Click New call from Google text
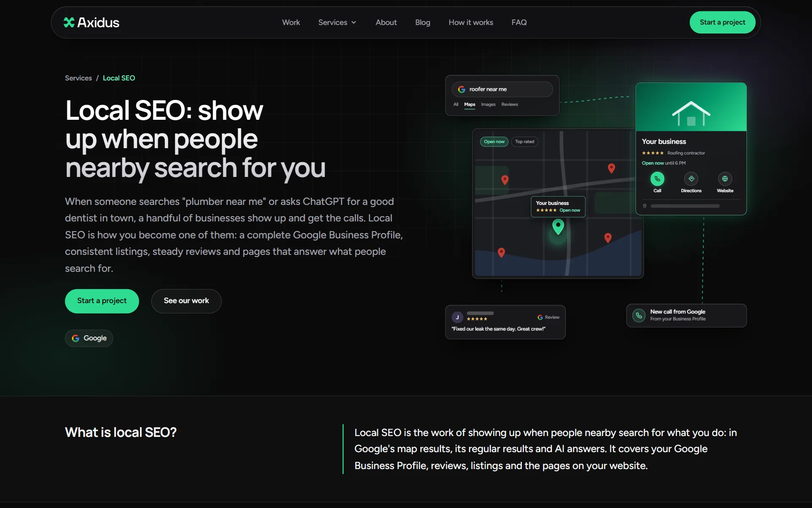812x508 pixels. 678,312
